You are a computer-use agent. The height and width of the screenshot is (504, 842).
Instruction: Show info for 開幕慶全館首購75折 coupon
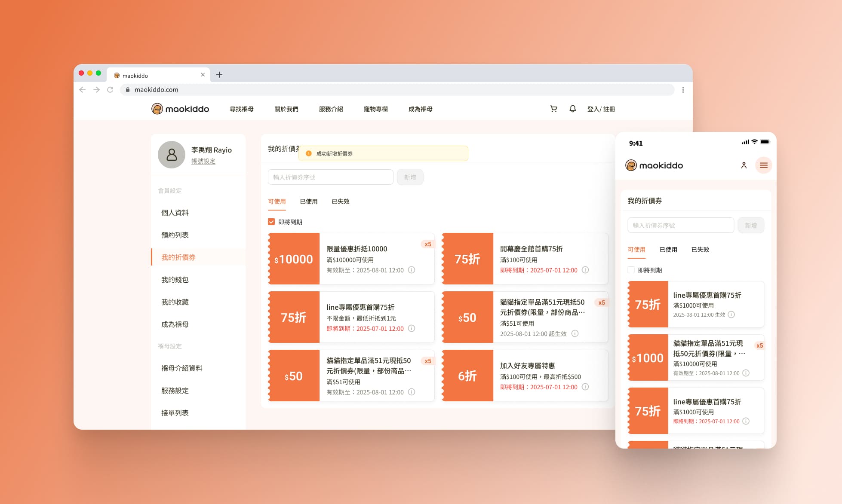585,270
